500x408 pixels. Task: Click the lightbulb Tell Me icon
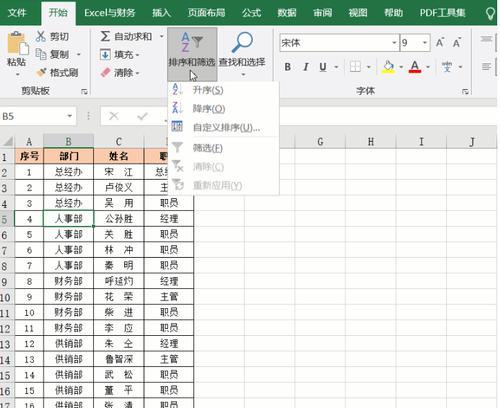click(x=490, y=13)
